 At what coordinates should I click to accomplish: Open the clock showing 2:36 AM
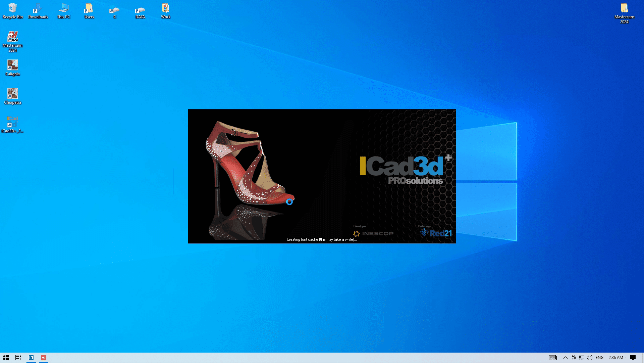coord(616,358)
